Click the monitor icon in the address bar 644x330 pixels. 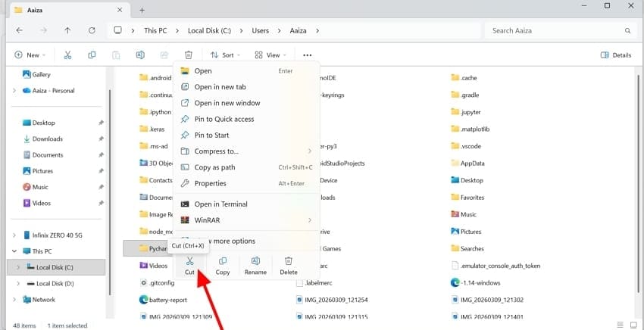pos(118,30)
